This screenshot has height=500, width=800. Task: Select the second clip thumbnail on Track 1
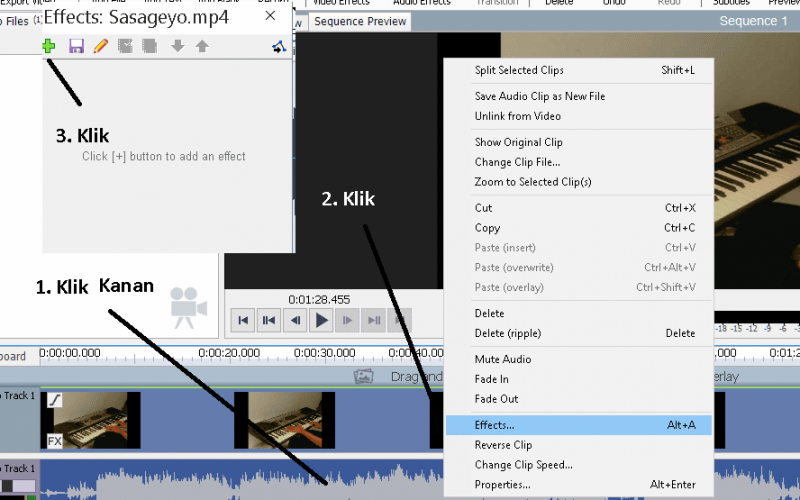(x=285, y=420)
